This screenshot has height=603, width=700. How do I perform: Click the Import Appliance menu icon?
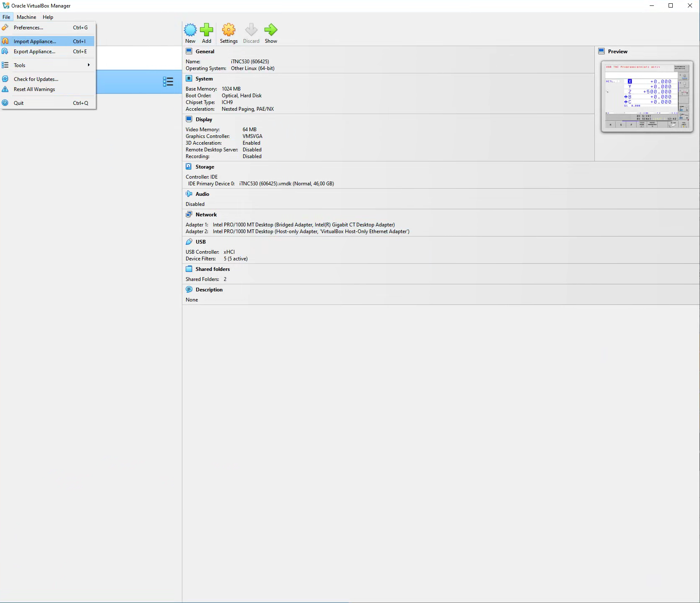point(5,41)
